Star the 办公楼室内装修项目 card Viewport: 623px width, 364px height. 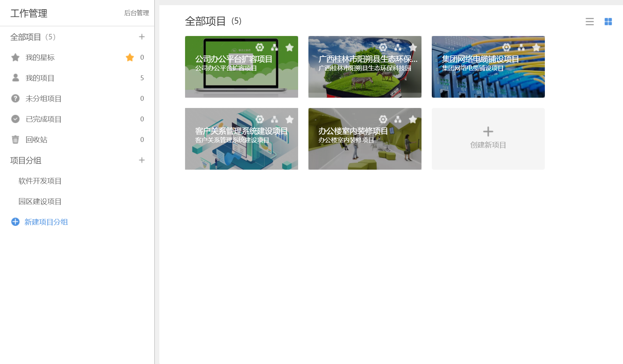(413, 119)
